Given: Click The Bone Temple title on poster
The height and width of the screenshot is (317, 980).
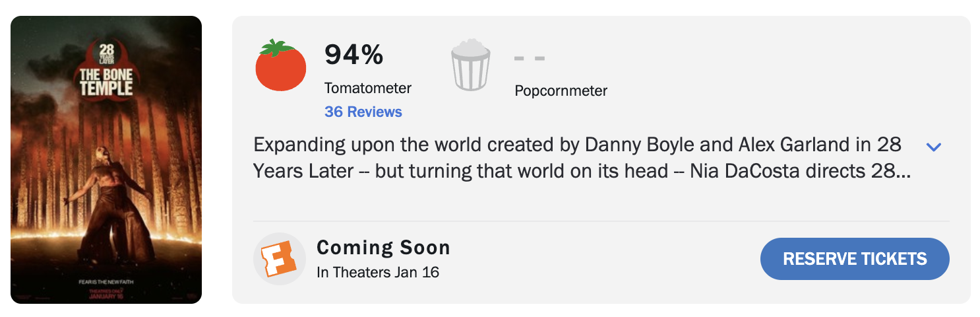Looking at the screenshot, I should 106,82.
